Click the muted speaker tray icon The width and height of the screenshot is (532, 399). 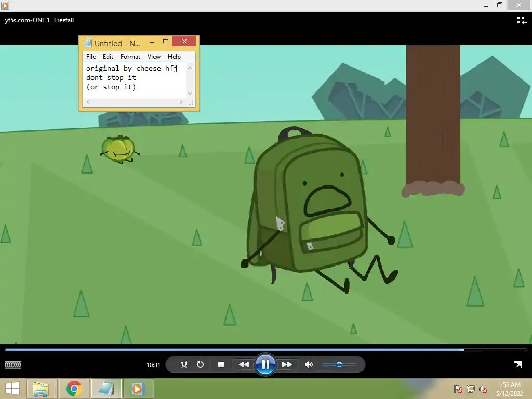pyautogui.click(x=483, y=389)
